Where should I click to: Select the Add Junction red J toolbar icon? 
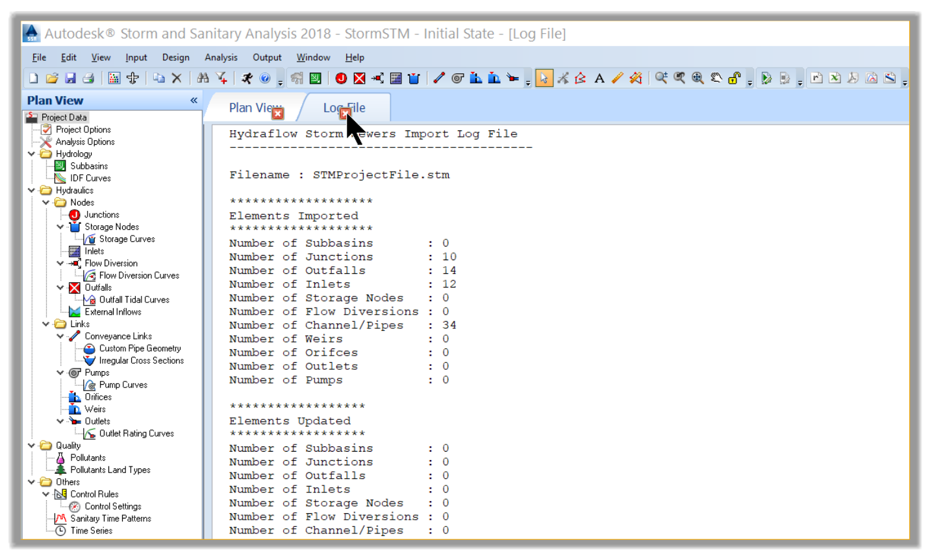341,79
